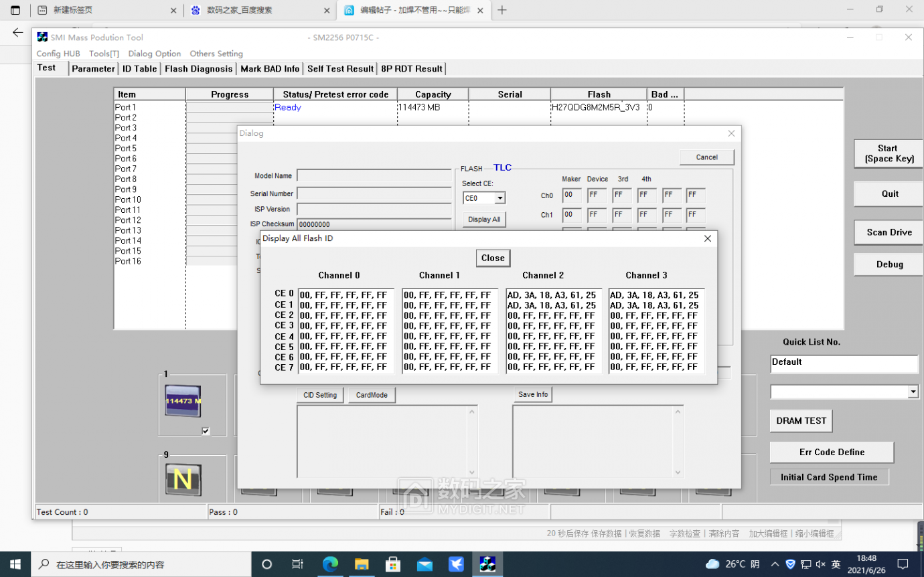Screen dimensions: 924x577
Task: Click the muted volume tray icon
Action: click(x=821, y=564)
